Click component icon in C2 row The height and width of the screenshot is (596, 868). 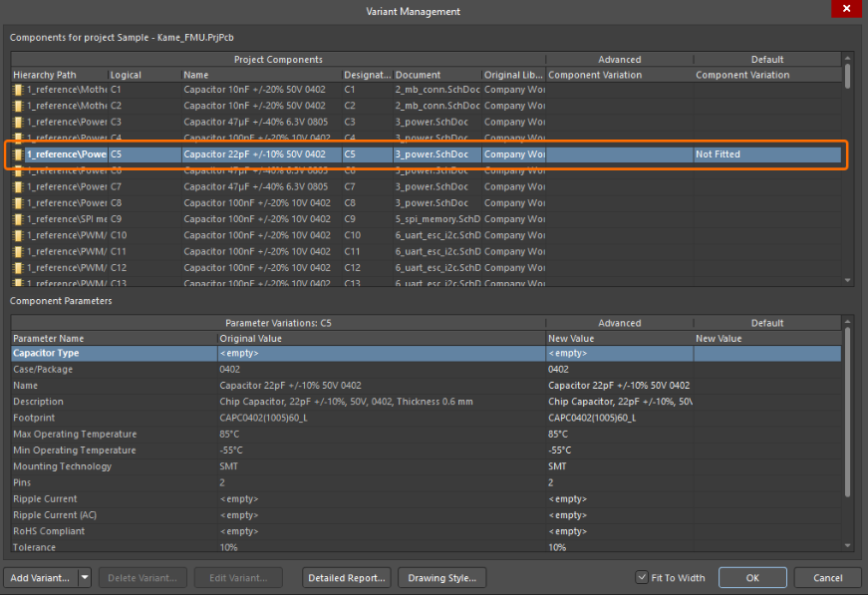(x=18, y=106)
